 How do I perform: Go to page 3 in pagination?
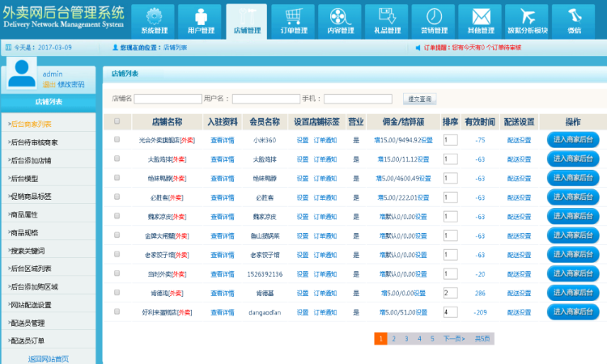click(406, 339)
